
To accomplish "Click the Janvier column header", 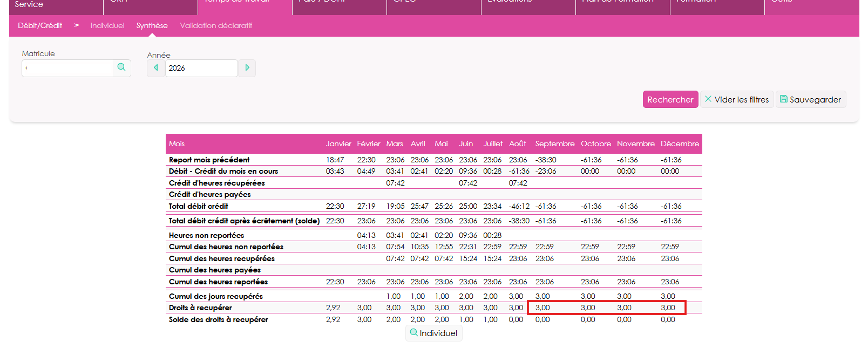I will [x=338, y=144].
